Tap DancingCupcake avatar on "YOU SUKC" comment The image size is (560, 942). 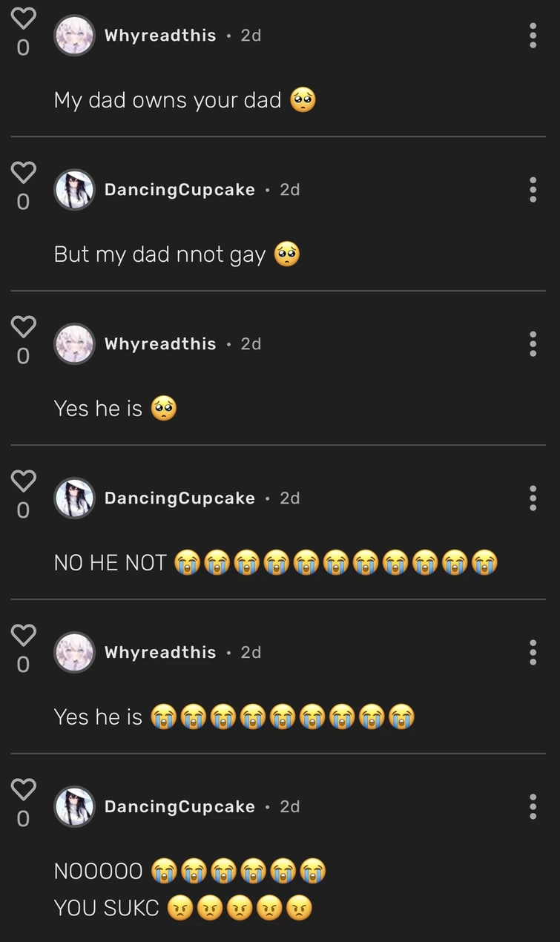pyautogui.click(x=74, y=807)
